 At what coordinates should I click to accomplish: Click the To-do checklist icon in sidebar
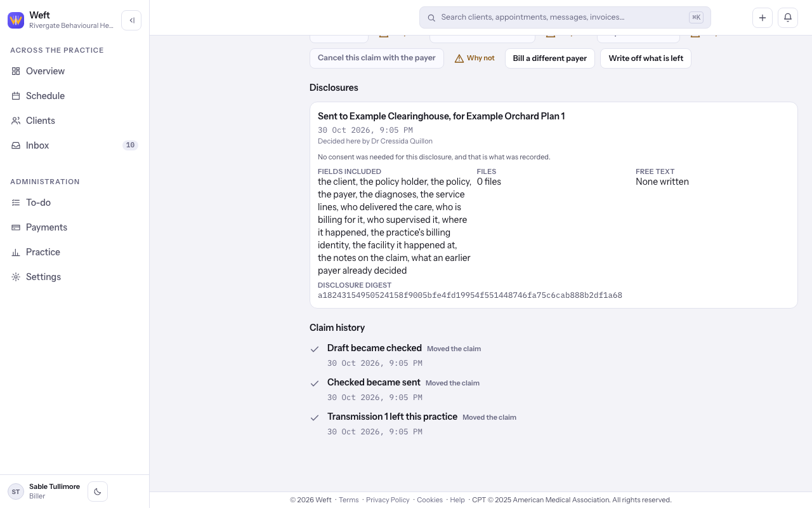tap(16, 203)
